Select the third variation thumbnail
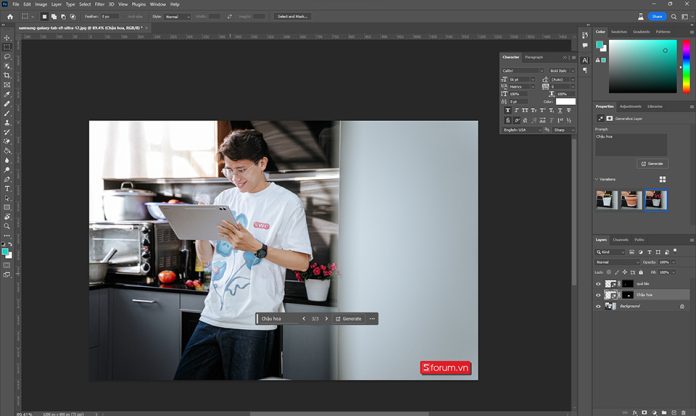This screenshot has width=696, height=416. point(655,199)
